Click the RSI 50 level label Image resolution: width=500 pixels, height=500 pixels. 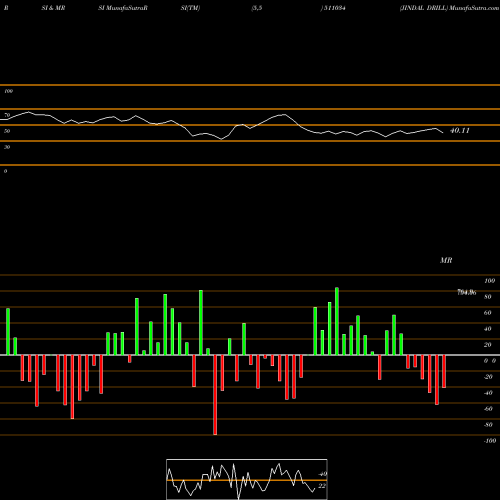coord(7,131)
